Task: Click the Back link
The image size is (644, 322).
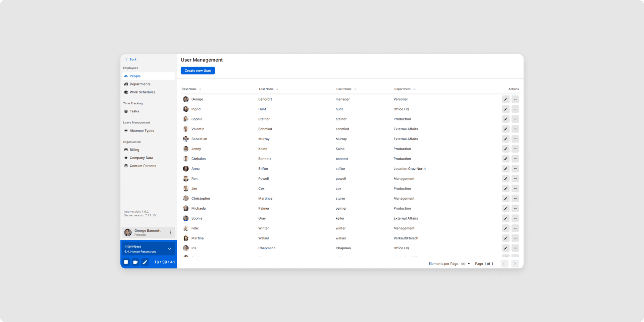Action: [x=131, y=59]
